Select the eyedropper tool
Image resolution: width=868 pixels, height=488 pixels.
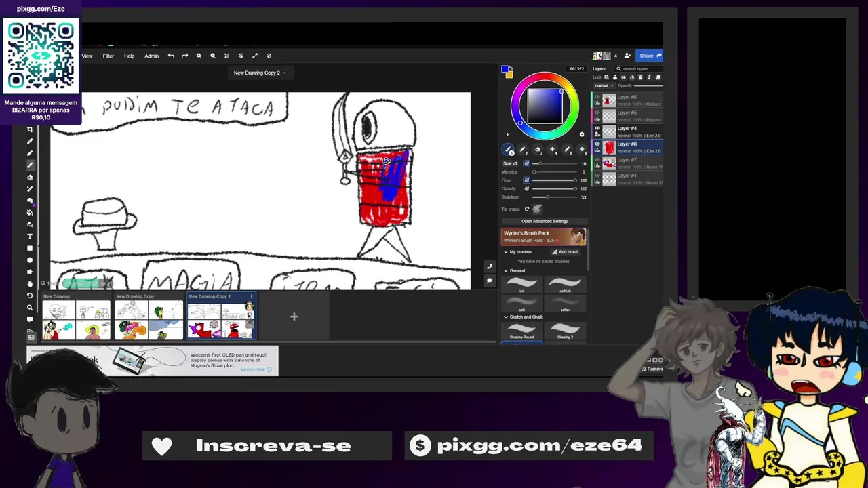30,141
